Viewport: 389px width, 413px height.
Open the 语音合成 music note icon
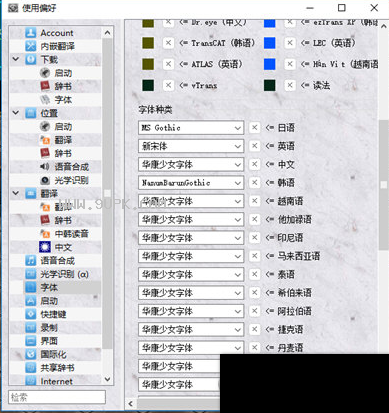pyautogui.click(x=31, y=260)
